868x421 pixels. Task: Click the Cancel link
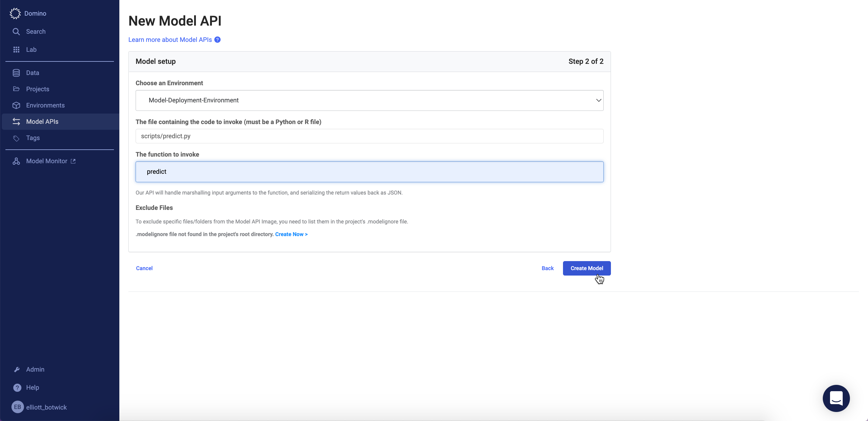tap(144, 268)
